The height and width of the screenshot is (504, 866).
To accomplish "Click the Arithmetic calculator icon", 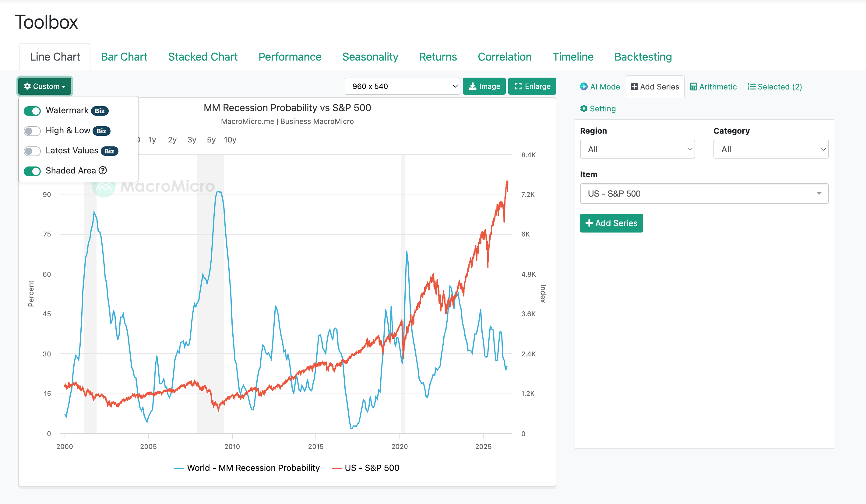I will (x=693, y=87).
